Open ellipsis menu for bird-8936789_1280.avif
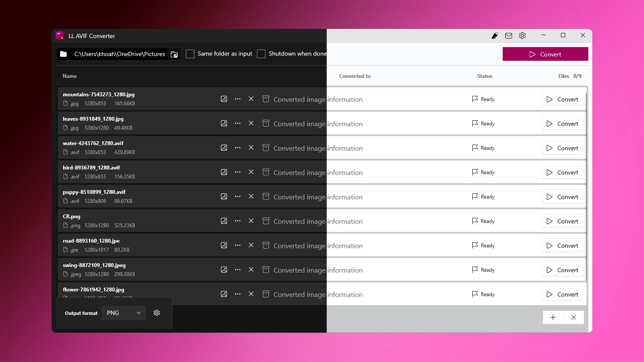 [238, 172]
